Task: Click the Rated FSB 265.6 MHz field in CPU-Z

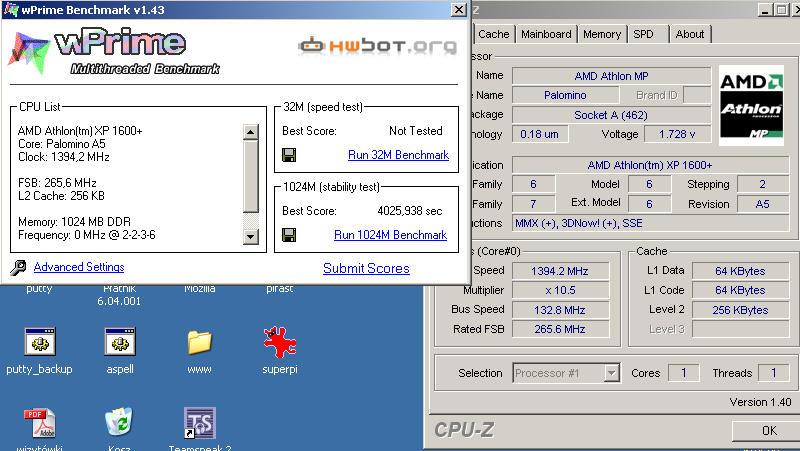Action: click(x=560, y=329)
